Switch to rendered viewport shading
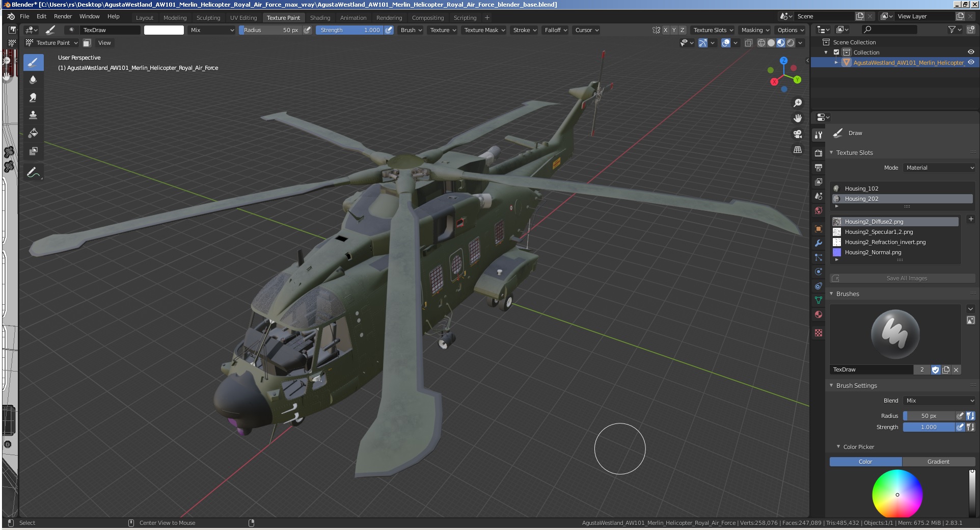 (791, 43)
